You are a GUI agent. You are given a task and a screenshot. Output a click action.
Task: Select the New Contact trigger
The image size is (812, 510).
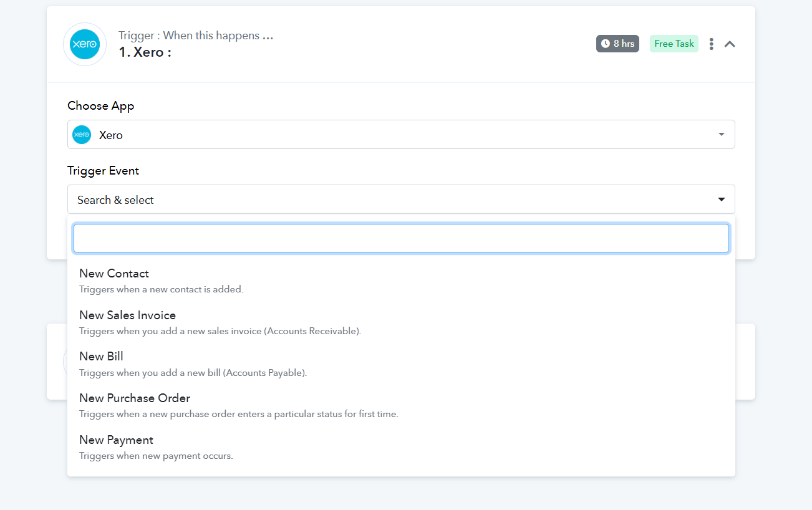pyautogui.click(x=401, y=281)
